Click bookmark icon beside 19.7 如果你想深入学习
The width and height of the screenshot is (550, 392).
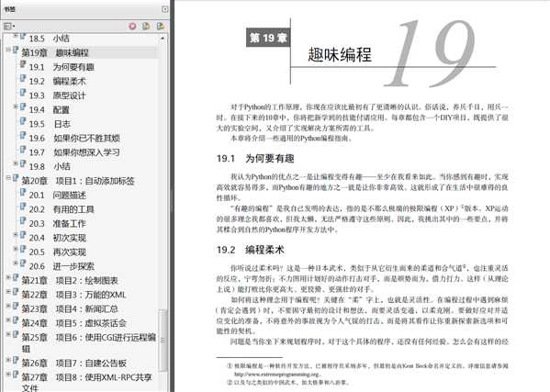[x=23, y=150]
